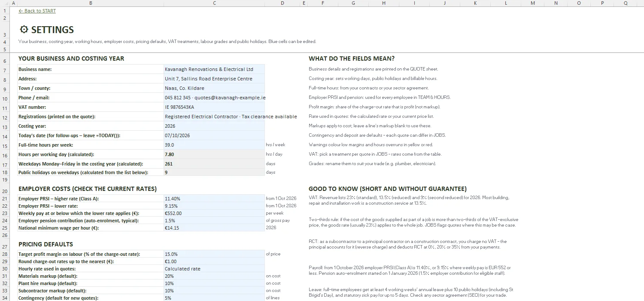Screen dimensions: 644x301
Task: Click the 'Business details and registrations' help line
Action: pyautogui.click(x=374, y=69)
